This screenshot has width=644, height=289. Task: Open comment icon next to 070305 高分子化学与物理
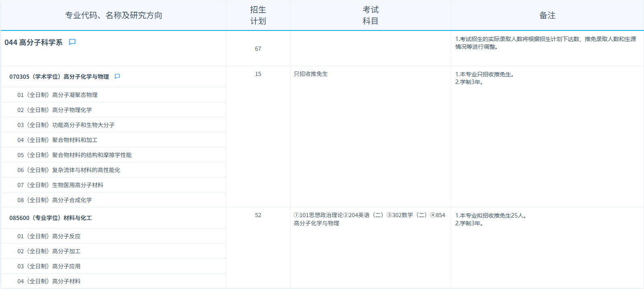117,77
